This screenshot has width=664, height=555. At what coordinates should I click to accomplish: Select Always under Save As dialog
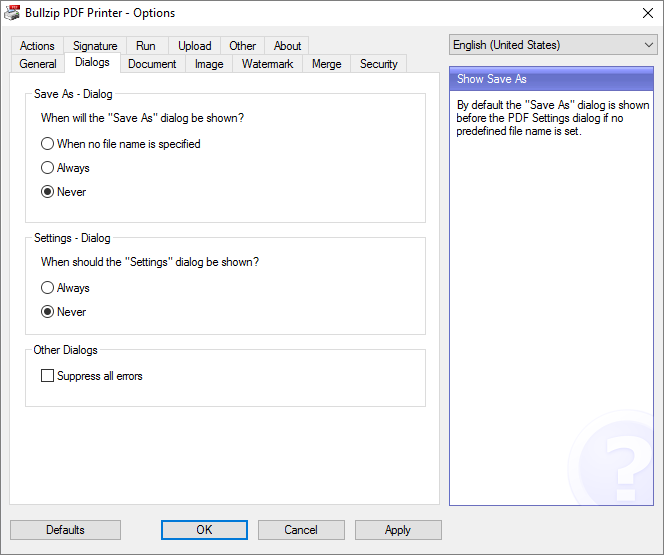65,168
